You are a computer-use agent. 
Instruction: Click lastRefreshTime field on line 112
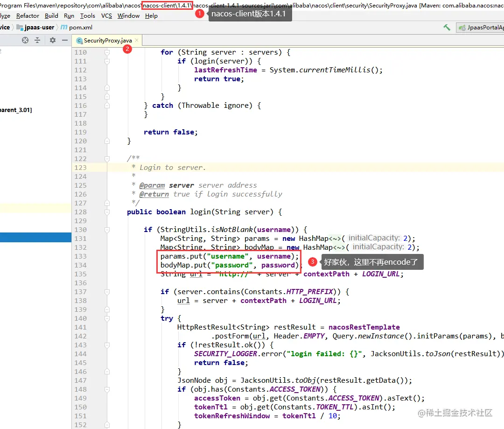(x=226, y=70)
